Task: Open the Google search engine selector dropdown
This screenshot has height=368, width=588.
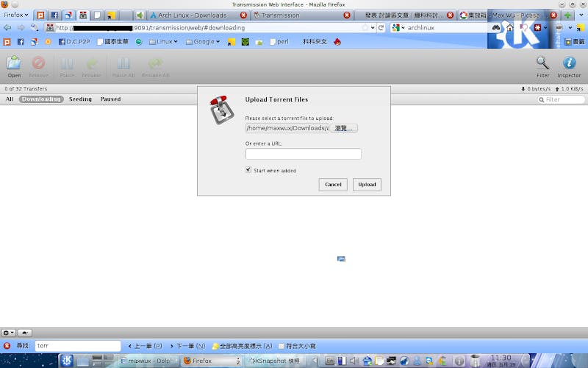Action: (x=398, y=28)
